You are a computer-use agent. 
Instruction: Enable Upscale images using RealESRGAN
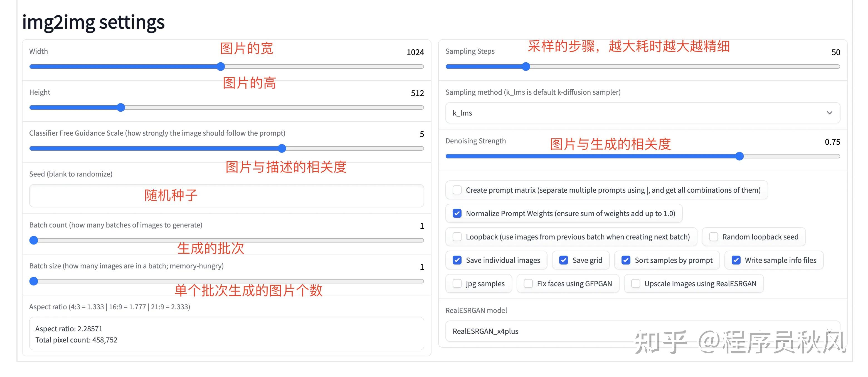pyautogui.click(x=635, y=284)
